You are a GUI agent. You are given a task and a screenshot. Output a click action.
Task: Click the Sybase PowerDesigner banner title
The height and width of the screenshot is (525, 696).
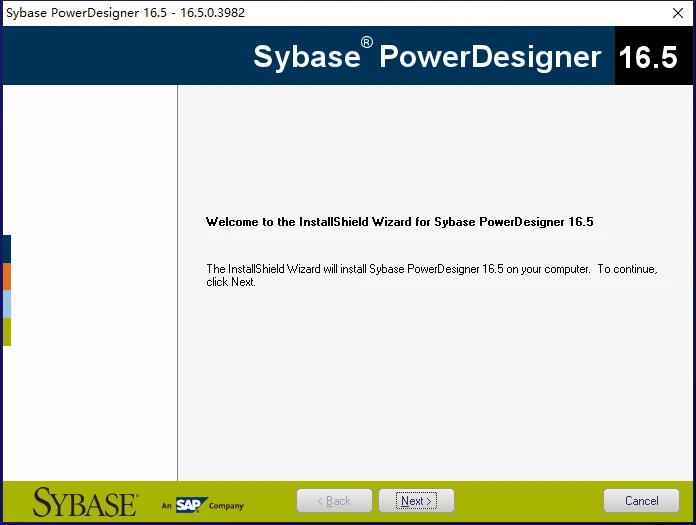click(x=427, y=56)
